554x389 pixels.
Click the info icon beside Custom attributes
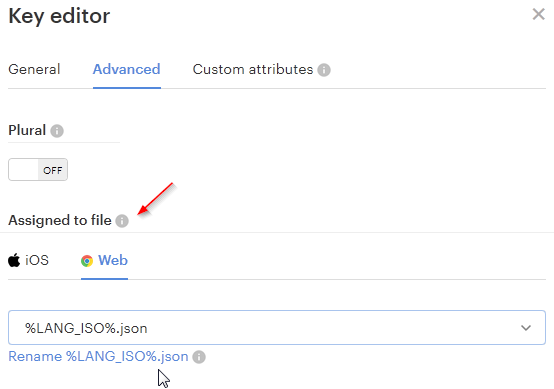coord(324,70)
